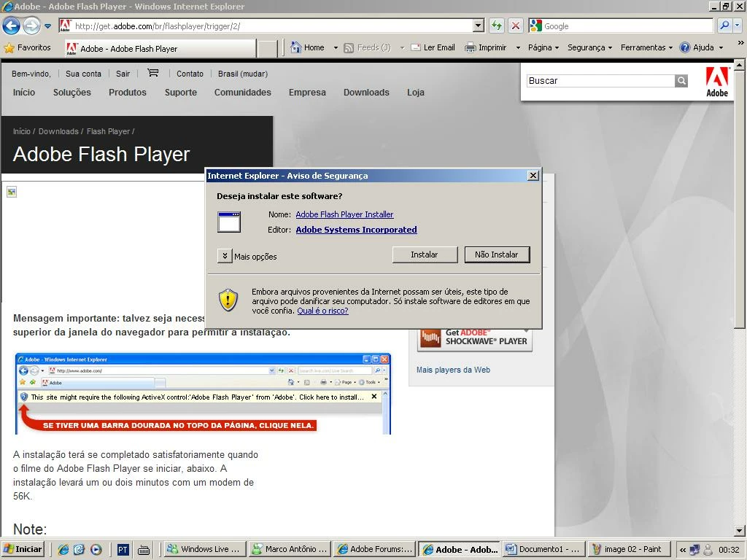Open the Suporte navigation item
Image resolution: width=747 pixels, height=560 pixels.
181,93
